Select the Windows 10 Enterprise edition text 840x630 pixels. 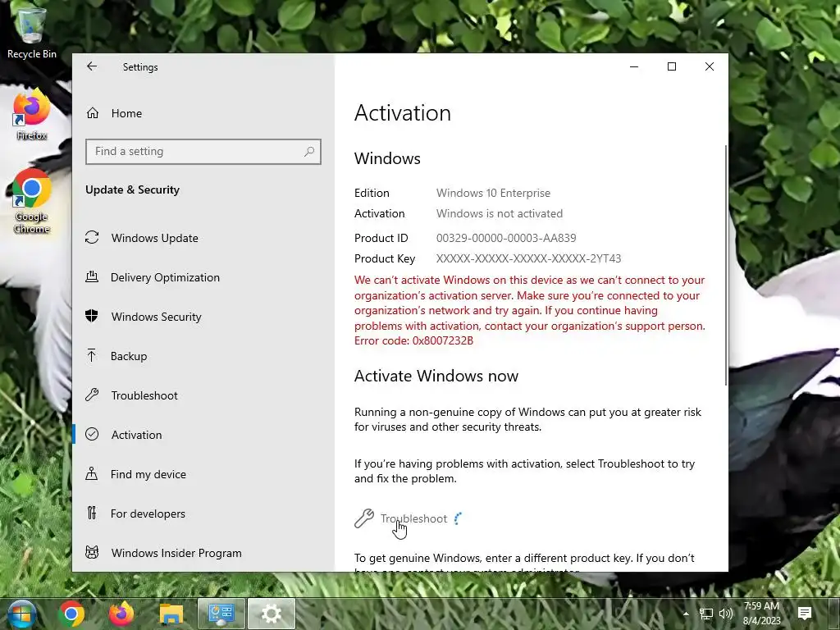pos(493,193)
